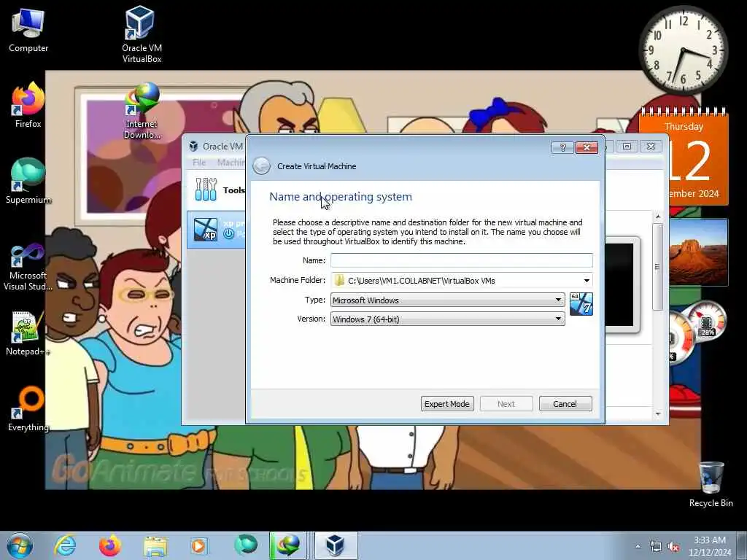Click the Windows Start orb
Image resolution: width=747 pixels, height=560 pixels.
tap(20, 545)
